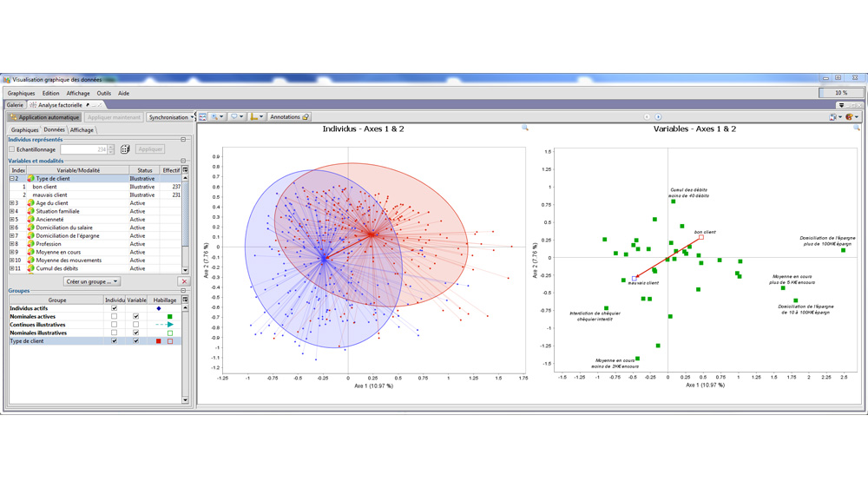This screenshot has height=488, width=868.
Task: Click the color palette icon in the toolbar
Action: [850, 117]
